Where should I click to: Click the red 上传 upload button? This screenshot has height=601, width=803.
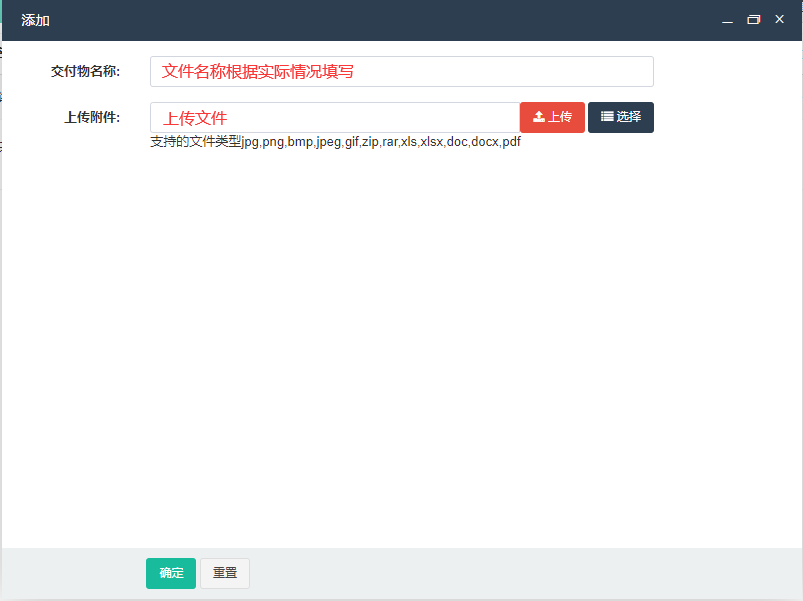[552, 117]
